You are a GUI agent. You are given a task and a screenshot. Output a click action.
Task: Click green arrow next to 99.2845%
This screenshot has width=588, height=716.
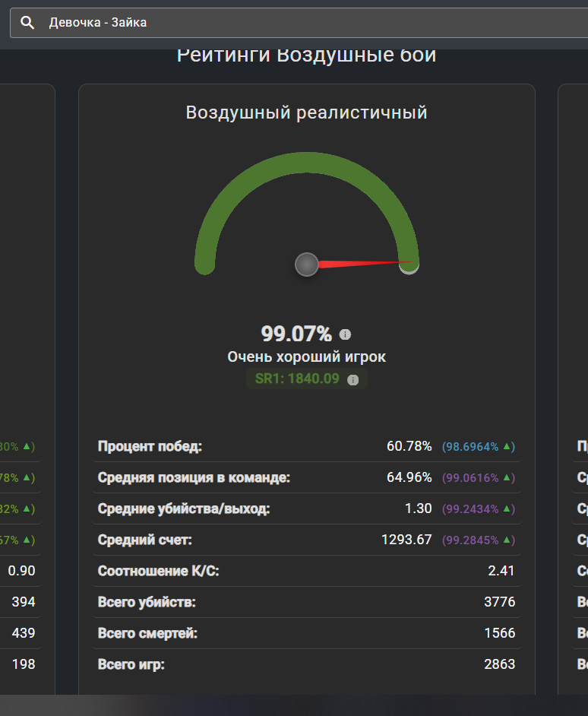[507, 540]
